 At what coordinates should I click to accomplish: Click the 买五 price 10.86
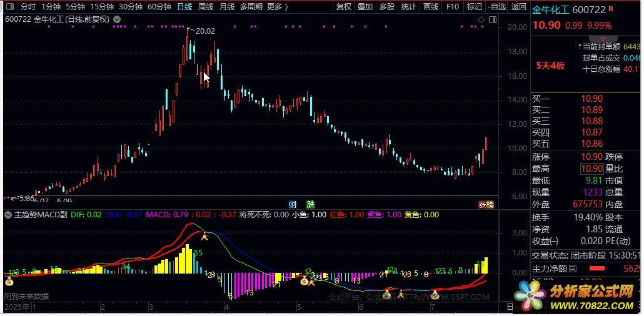tap(592, 144)
